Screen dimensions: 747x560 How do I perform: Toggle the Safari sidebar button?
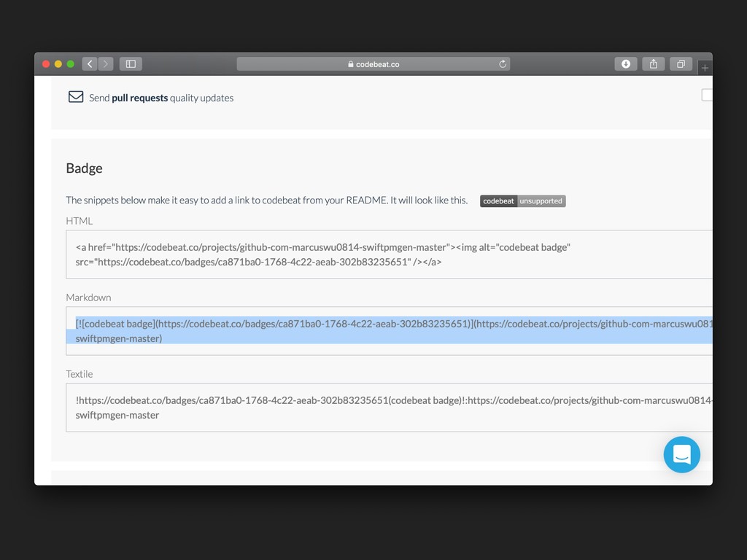(131, 64)
